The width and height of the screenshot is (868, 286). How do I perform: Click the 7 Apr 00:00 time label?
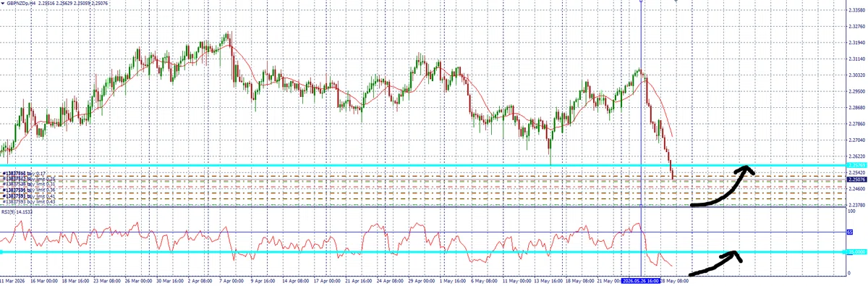(x=231, y=280)
